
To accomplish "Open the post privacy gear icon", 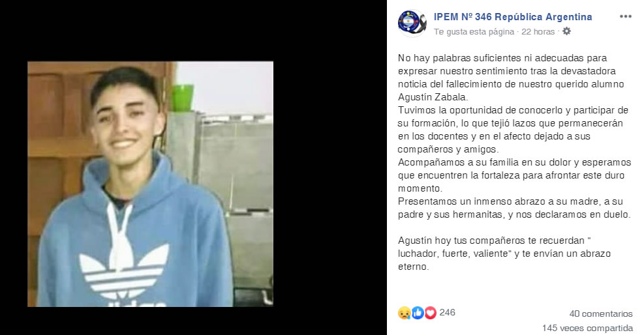I will 566,31.
